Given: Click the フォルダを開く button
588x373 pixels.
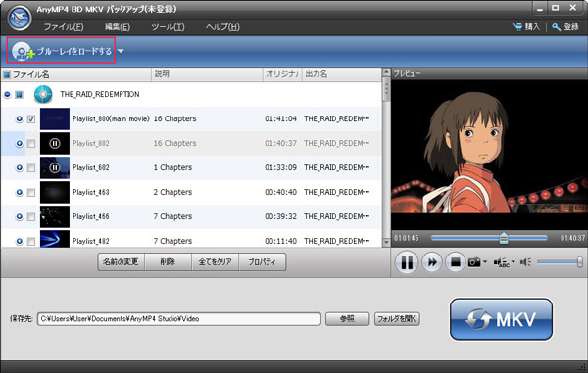Looking at the screenshot, I should [397, 319].
